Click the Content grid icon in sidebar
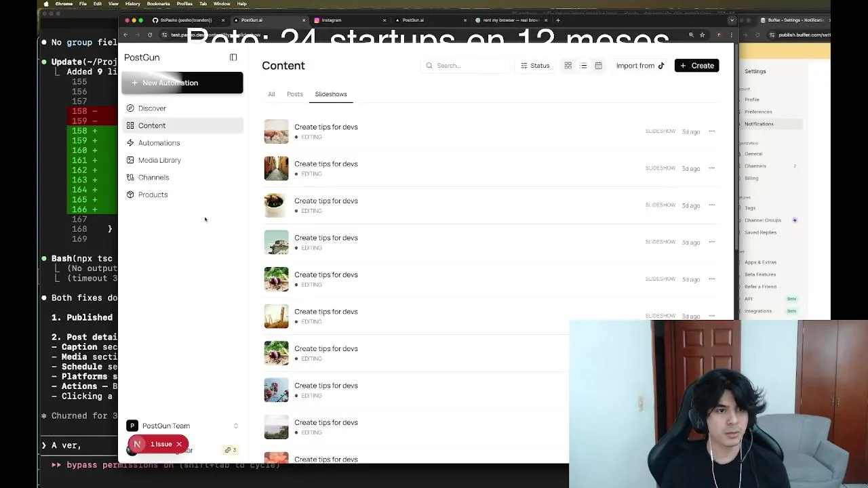Image resolution: width=868 pixels, height=488 pixels. 130,125
